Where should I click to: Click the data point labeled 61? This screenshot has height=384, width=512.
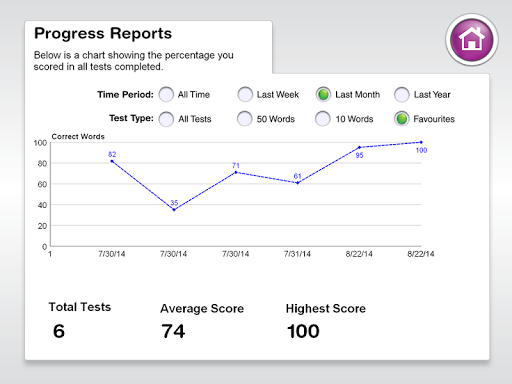tap(297, 183)
